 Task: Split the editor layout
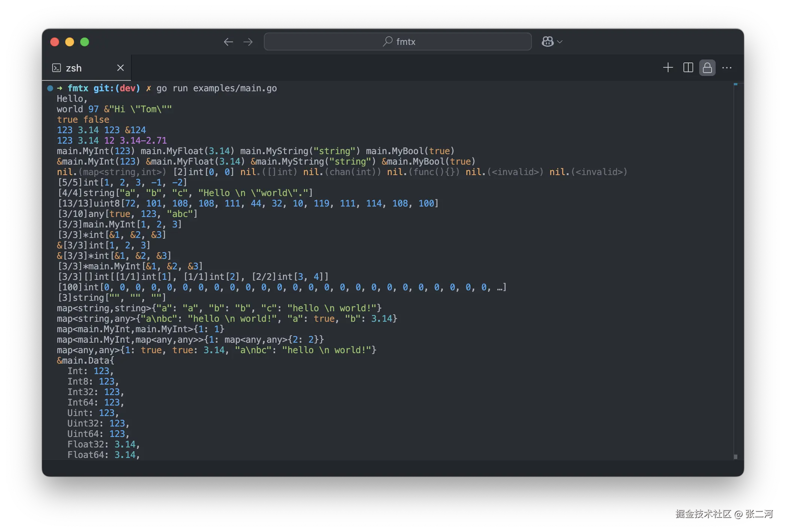point(688,68)
